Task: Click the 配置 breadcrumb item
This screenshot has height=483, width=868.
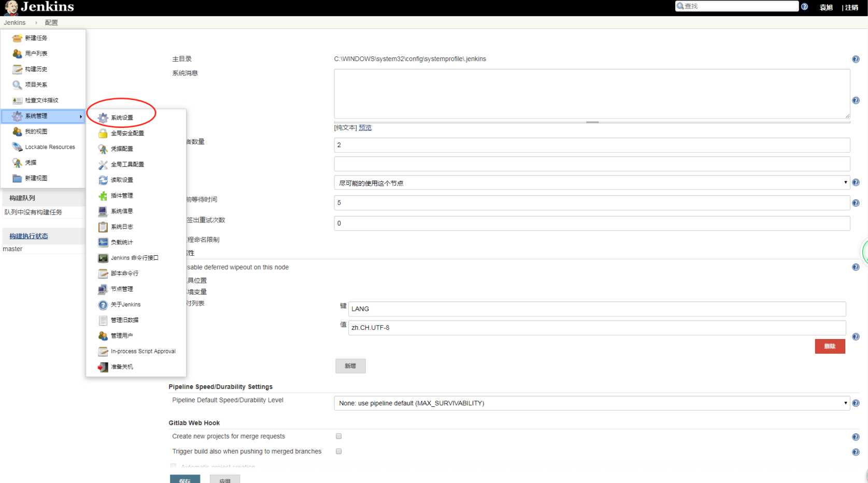Action: pos(51,23)
